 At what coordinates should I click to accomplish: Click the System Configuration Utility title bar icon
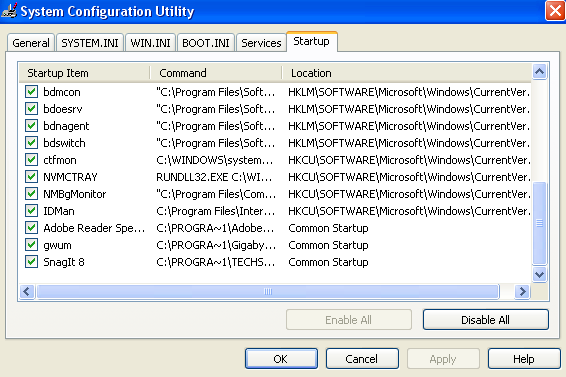[9, 10]
